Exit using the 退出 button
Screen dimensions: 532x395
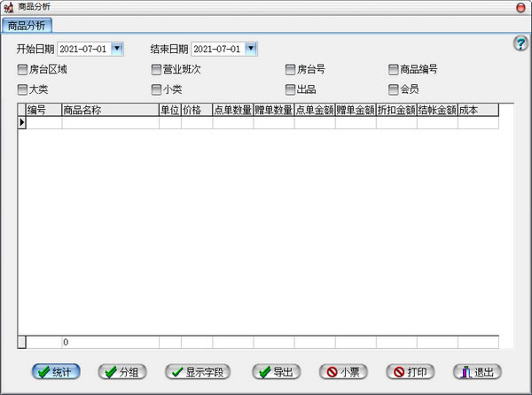[477, 372]
